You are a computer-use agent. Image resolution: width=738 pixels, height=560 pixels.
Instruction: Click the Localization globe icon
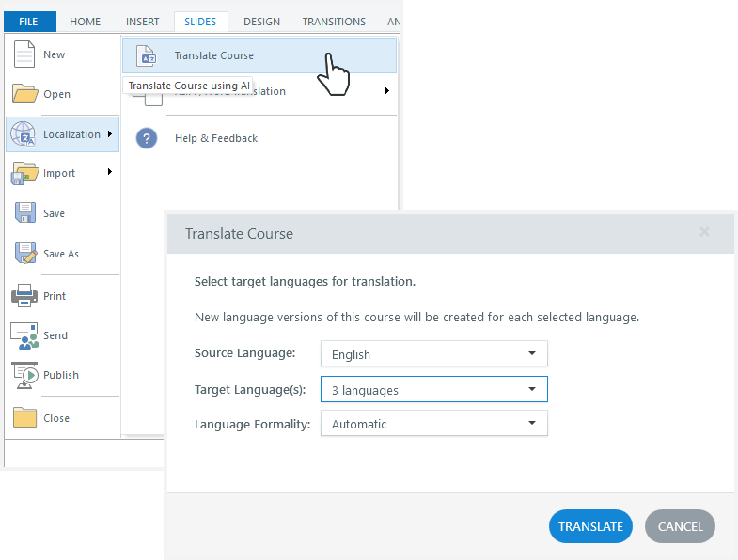click(23, 134)
